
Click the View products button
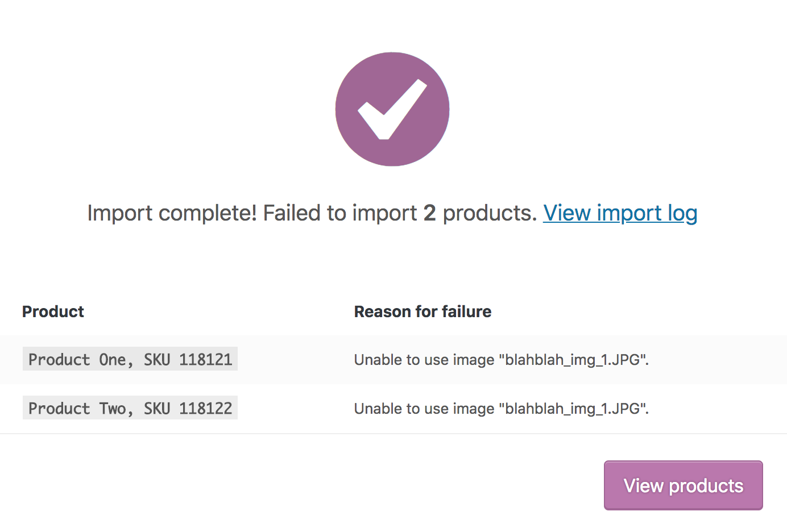tap(682, 485)
